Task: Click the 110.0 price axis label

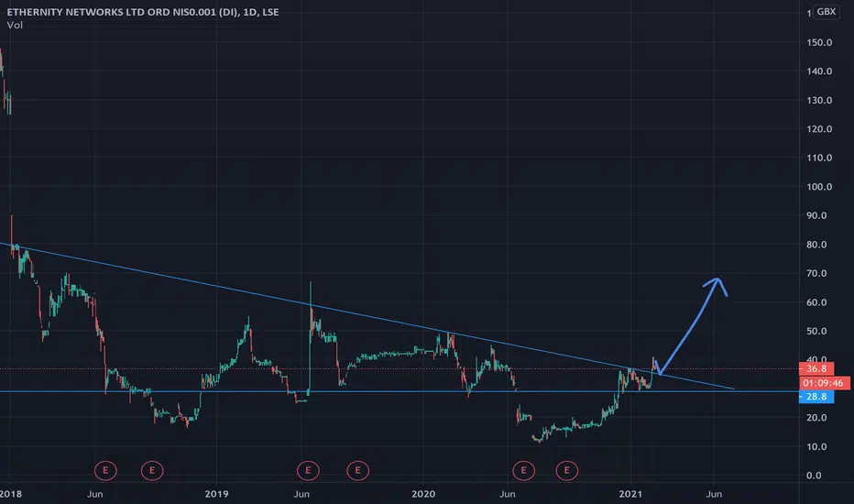Action: [819, 158]
